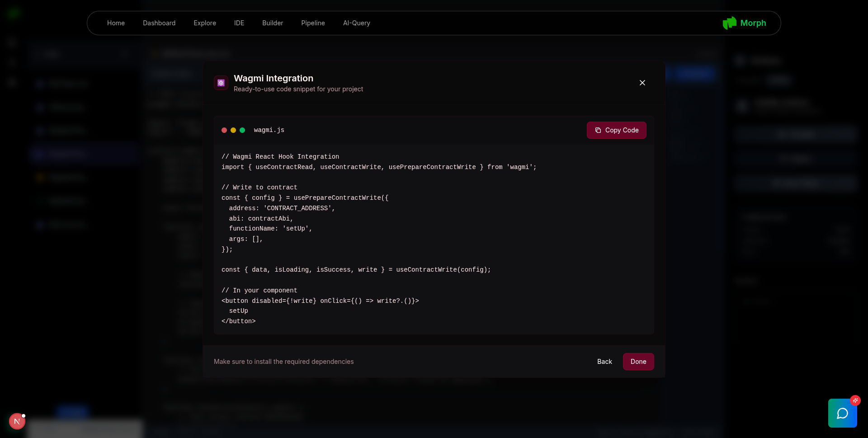Click the clipboard icon inside Copy Code button
Viewport: 868px width, 438px height.
(x=598, y=130)
